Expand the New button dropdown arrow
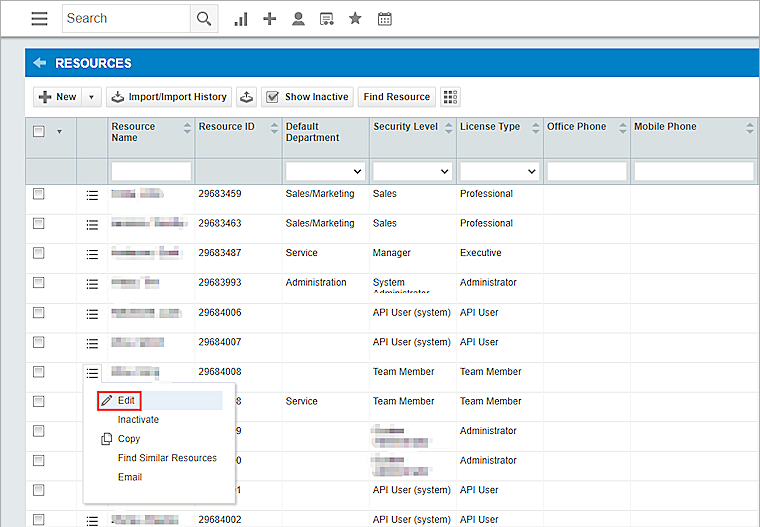The image size is (760, 527). (91, 97)
